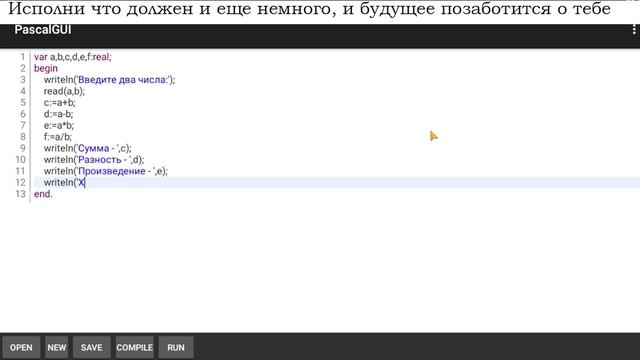This screenshot has height=360, width=640.
Task: Click the PascalGUI app title
Action: [x=43, y=30]
